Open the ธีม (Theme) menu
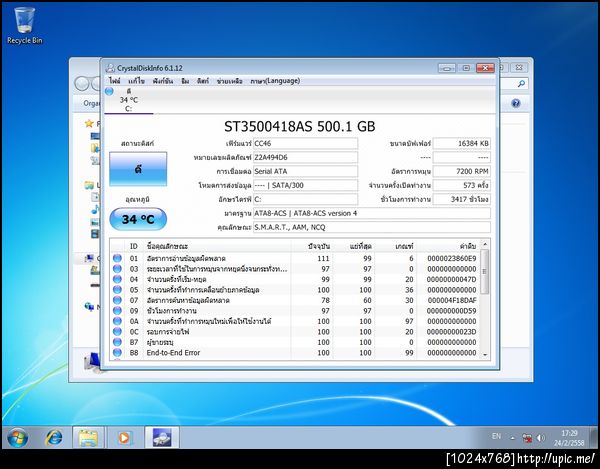This screenshot has height=469, width=600. [185, 81]
